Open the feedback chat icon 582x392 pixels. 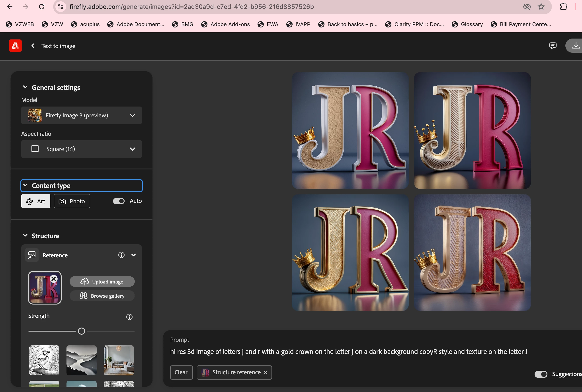coord(553,45)
